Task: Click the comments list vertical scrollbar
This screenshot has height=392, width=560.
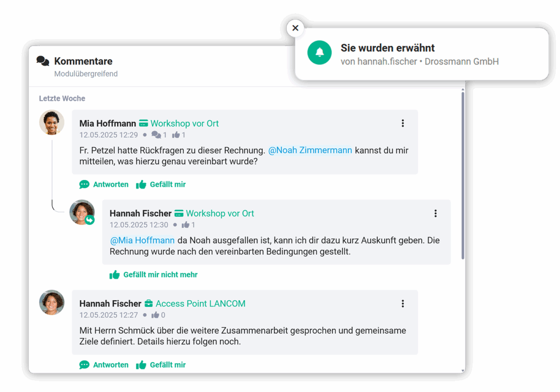Action: (463, 175)
